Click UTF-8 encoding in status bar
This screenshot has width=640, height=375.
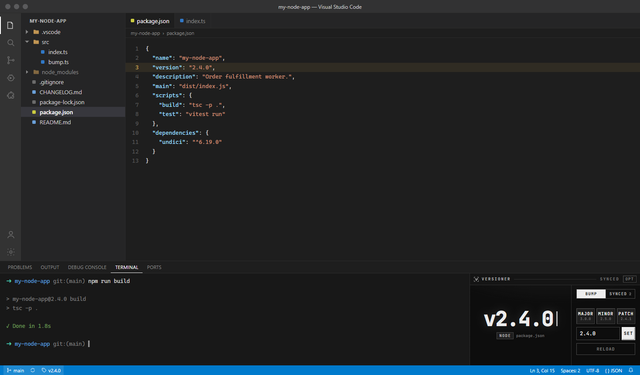coord(592,371)
